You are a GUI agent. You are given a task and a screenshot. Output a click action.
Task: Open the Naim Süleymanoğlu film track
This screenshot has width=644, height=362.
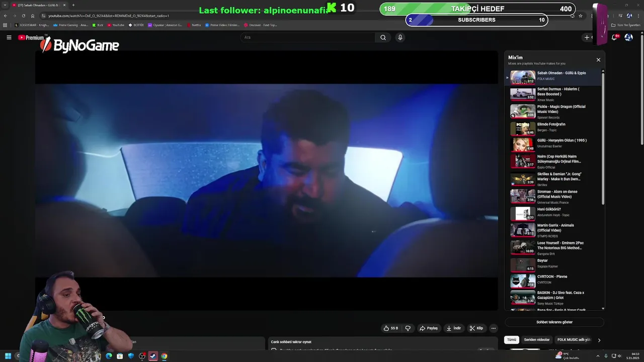[x=553, y=161]
